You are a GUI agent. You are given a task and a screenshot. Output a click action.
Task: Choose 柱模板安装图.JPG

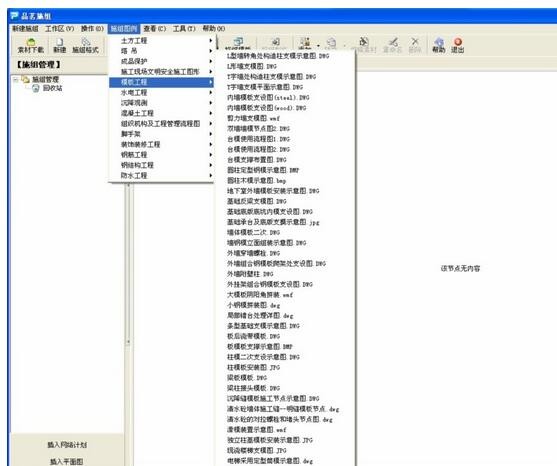coord(253,367)
